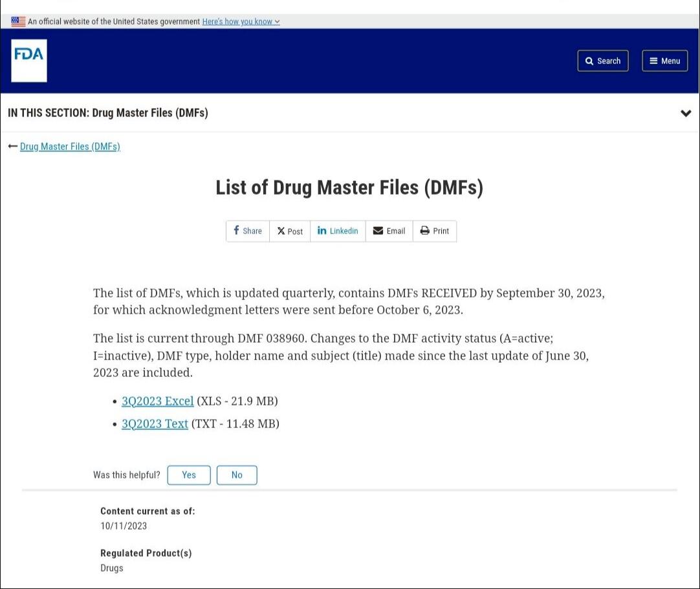This screenshot has width=700, height=589.
Task: Click the X Post icon
Action: click(x=281, y=231)
